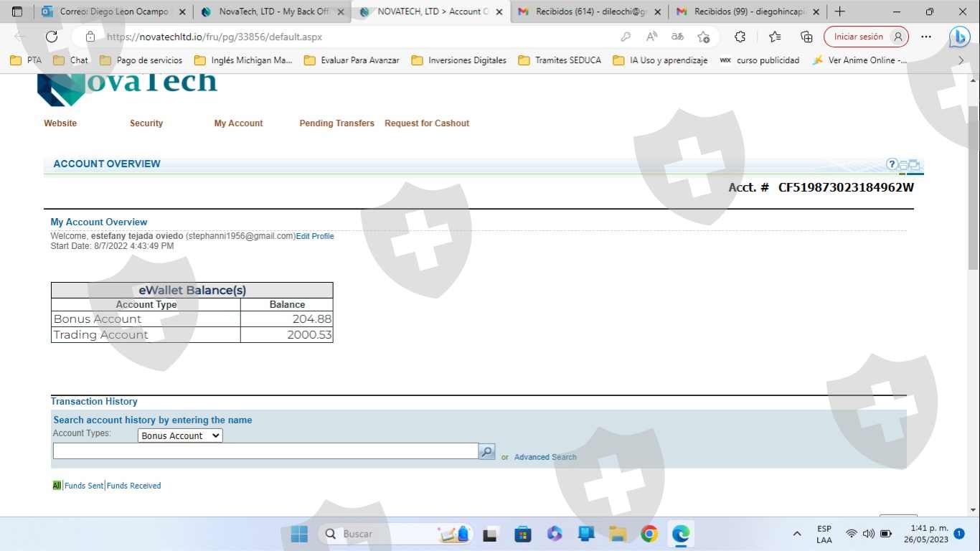The width and height of the screenshot is (980, 551).
Task: Open the Advanced Search link
Action: click(545, 457)
